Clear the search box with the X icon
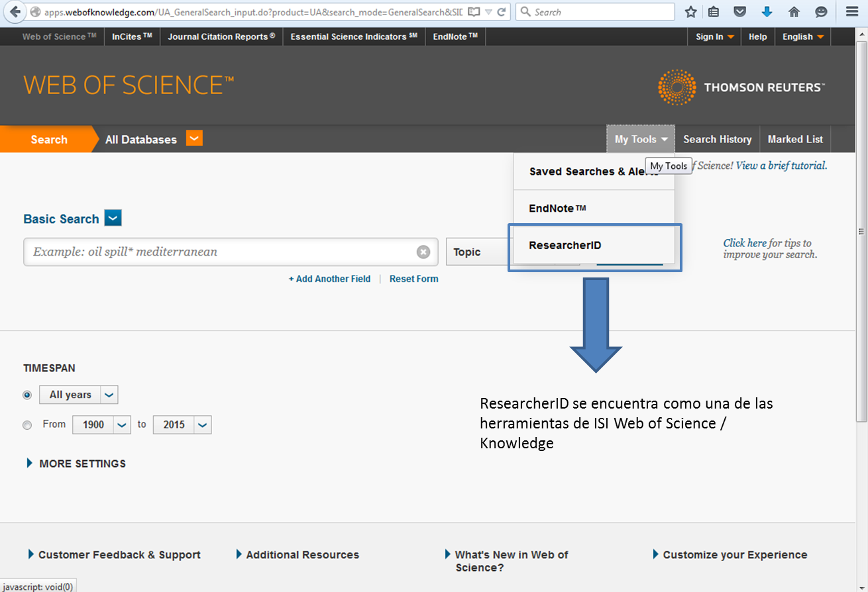 tap(423, 252)
